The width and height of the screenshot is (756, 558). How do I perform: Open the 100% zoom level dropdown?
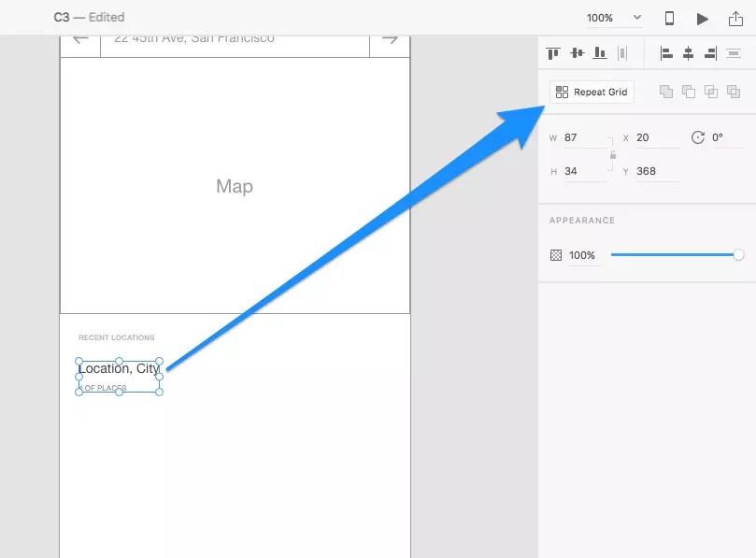tap(614, 17)
